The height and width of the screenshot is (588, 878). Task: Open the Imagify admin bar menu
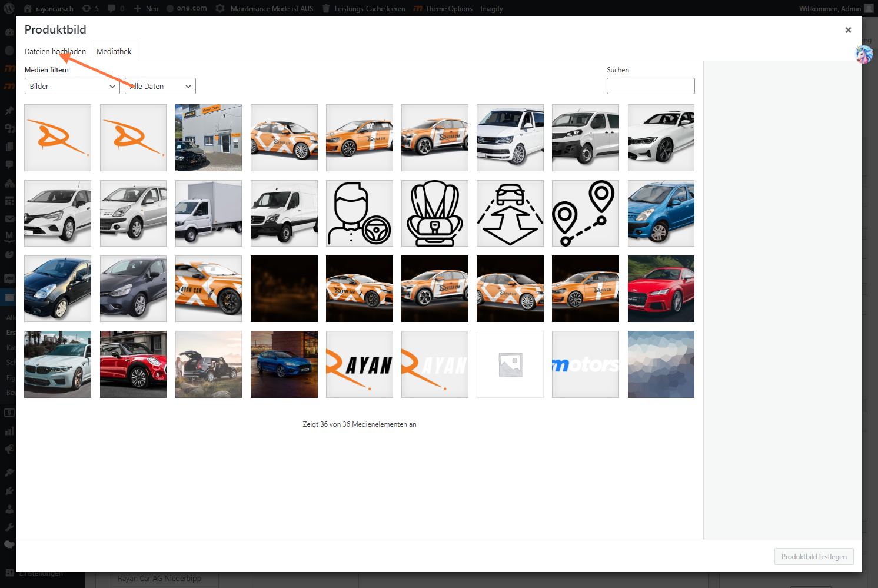(x=491, y=8)
